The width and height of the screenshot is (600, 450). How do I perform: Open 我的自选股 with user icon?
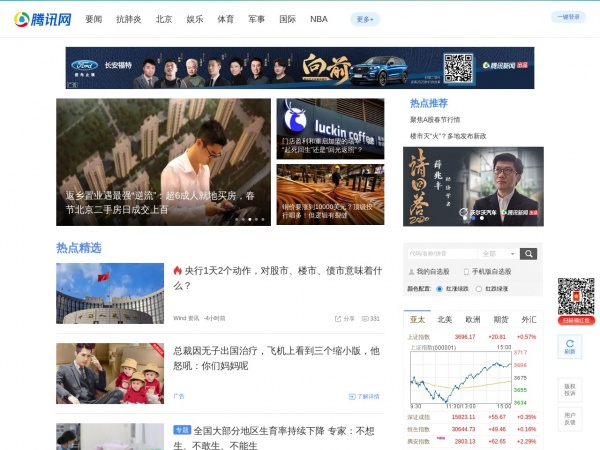coord(429,271)
